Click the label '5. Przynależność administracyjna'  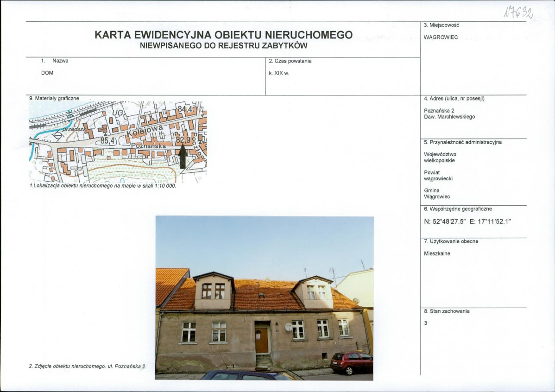coord(463,142)
